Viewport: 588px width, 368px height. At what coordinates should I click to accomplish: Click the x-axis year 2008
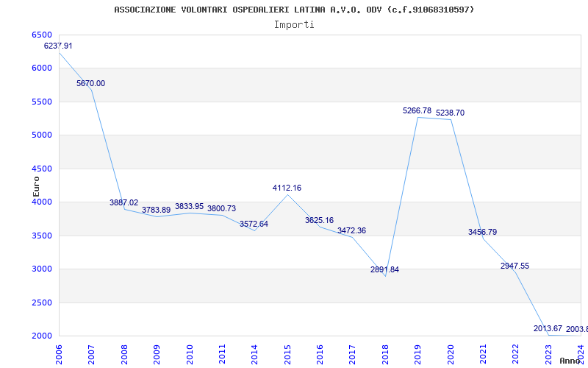click(124, 354)
